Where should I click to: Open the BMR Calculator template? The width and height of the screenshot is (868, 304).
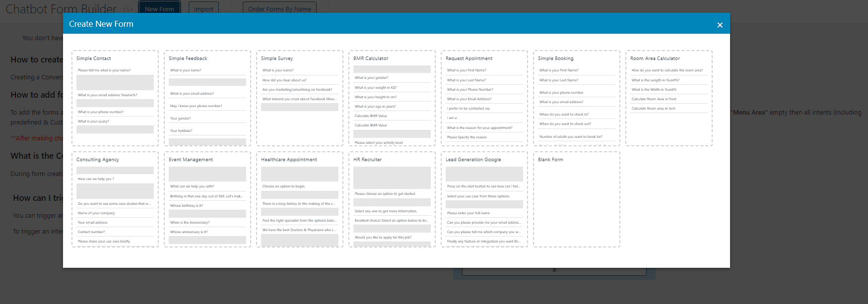(x=392, y=98)
